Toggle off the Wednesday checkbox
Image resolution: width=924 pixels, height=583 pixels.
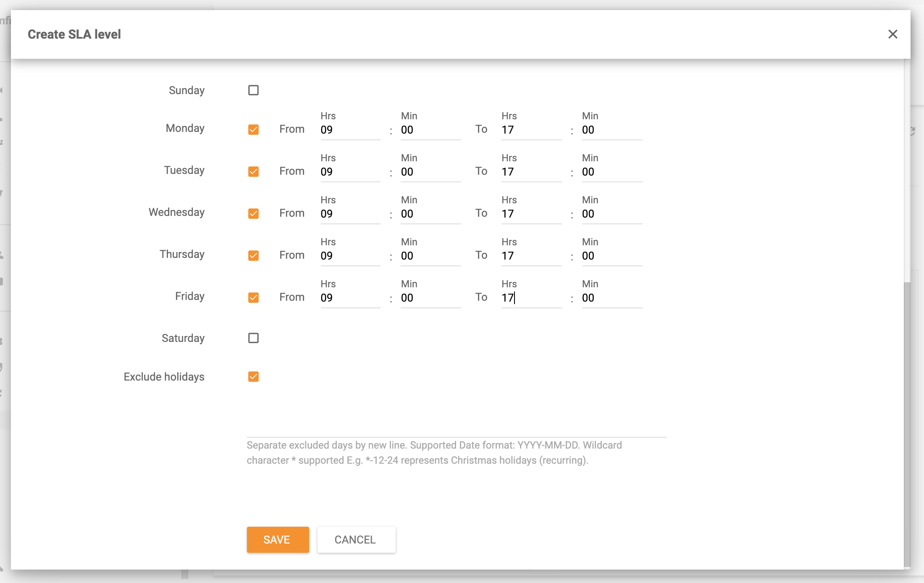(x=253, y=213)
